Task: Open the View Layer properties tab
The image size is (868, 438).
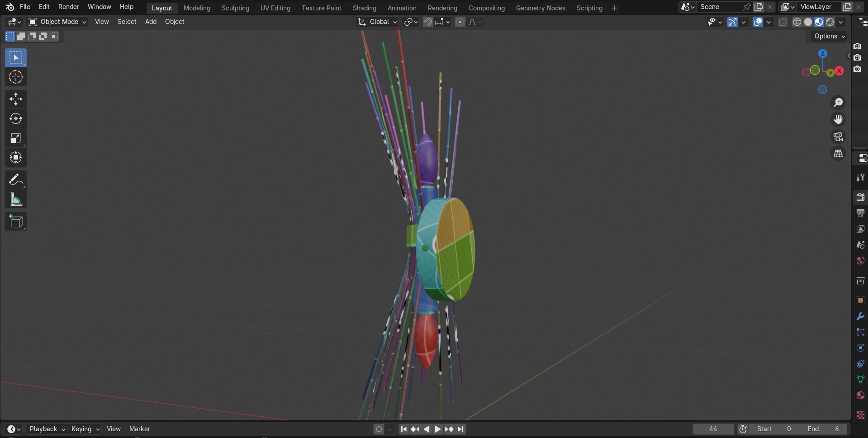Action: coord(860,229)
